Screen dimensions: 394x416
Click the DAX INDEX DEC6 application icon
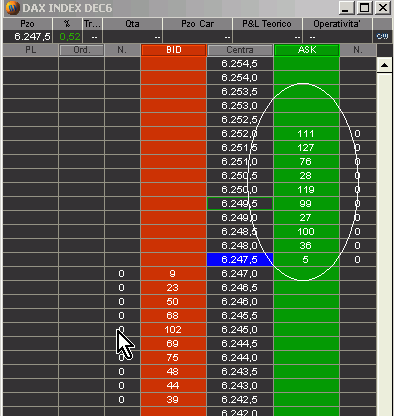pyautogui.click(x=13, y=8)
